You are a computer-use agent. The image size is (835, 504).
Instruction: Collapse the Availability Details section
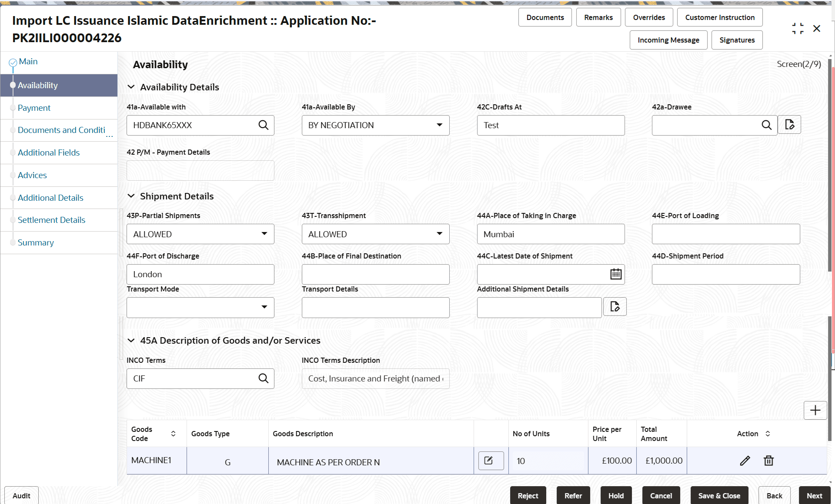tap(131, 87)
